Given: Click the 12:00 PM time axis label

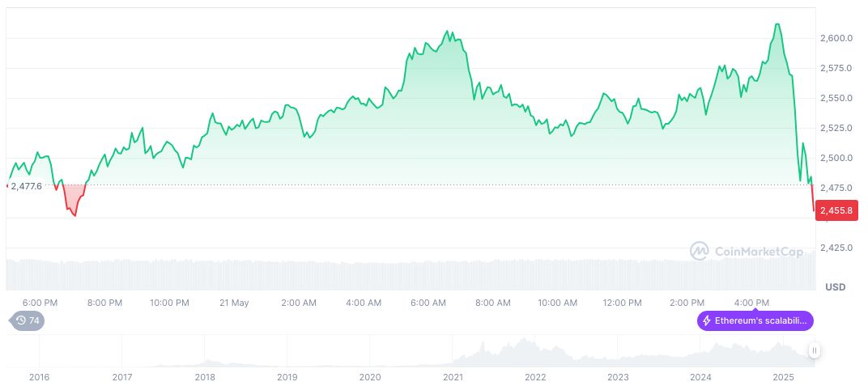Looking at the screenshot, I should pos(623,303).
